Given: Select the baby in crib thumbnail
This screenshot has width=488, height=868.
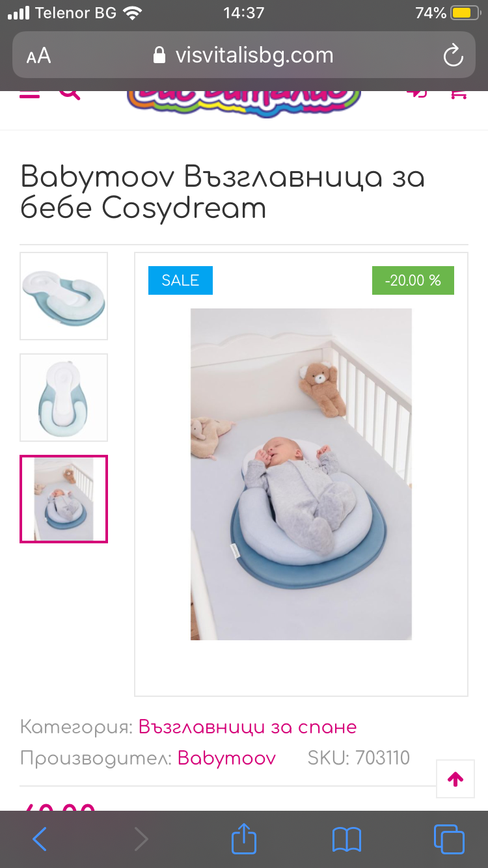Looking at the screenshot, I should (x=64, y=499).
